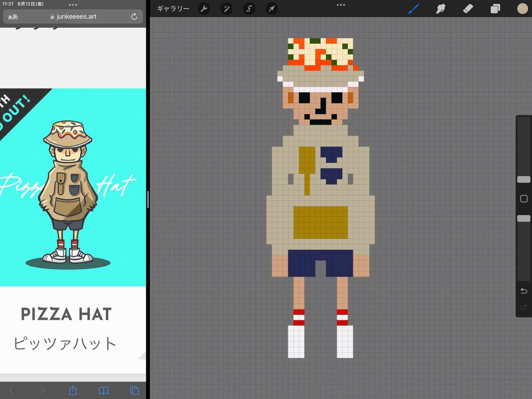Adjust the brush opacity slider handle
This screenshot has height=399, width=532.
click(524, 219)
